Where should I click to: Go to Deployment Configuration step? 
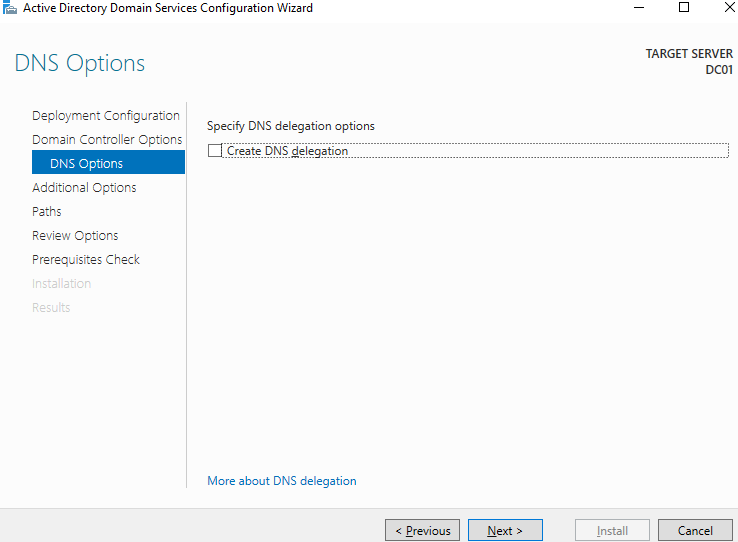tap(106, 116)
